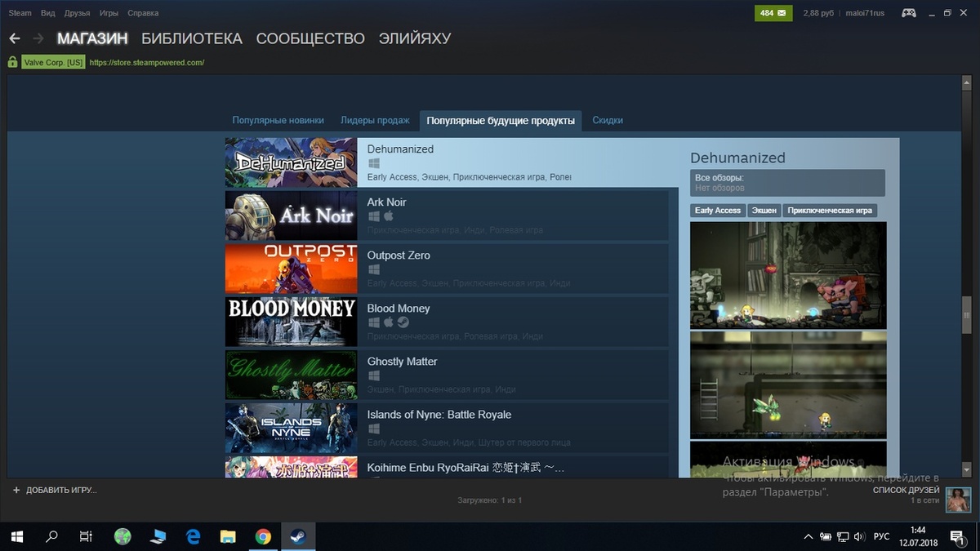Go to МАГАЗИН section
This screenshot has height=551, width=980.
[x=92, y=38]
